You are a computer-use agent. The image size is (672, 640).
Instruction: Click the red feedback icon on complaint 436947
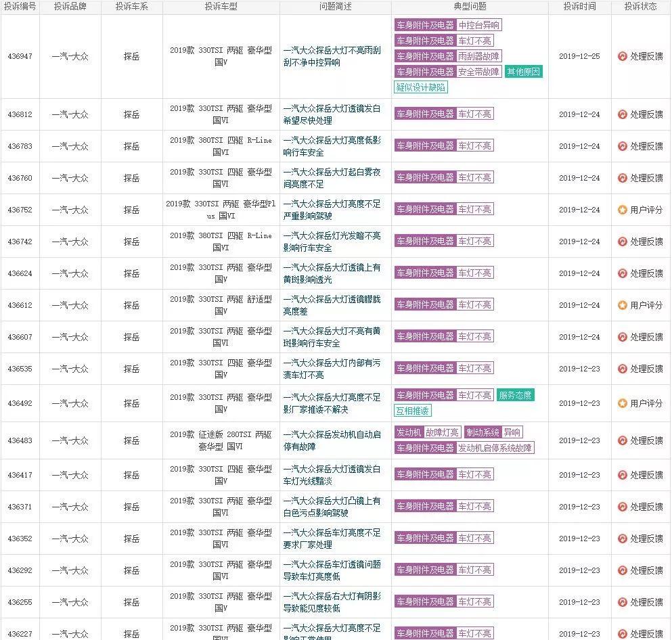click(622, 57)
